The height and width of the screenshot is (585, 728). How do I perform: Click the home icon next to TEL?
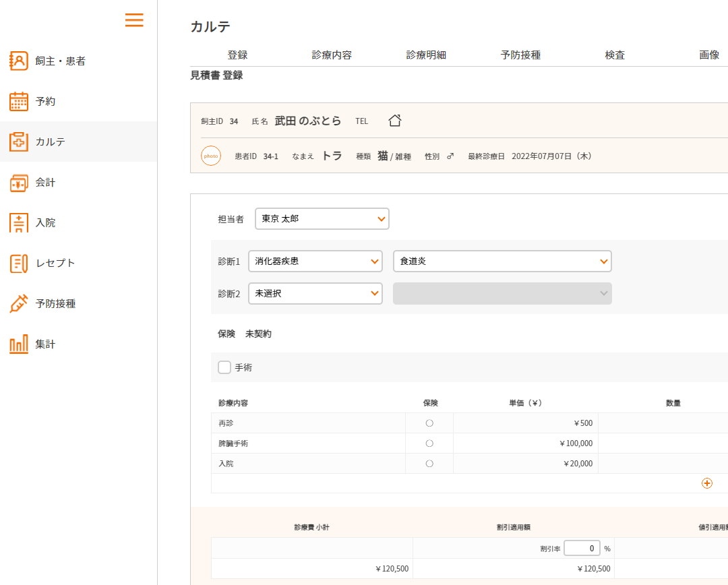click(x=394, y=121)
